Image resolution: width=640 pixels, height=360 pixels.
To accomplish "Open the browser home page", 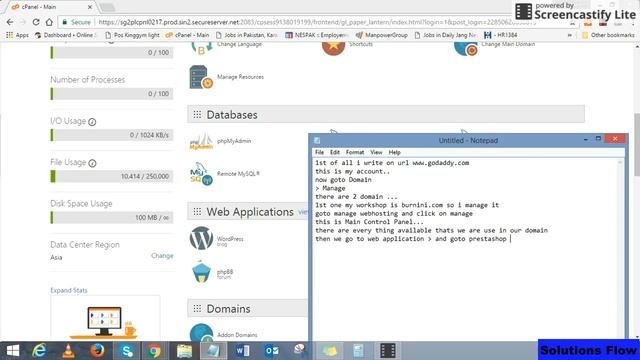I will 49,22.
